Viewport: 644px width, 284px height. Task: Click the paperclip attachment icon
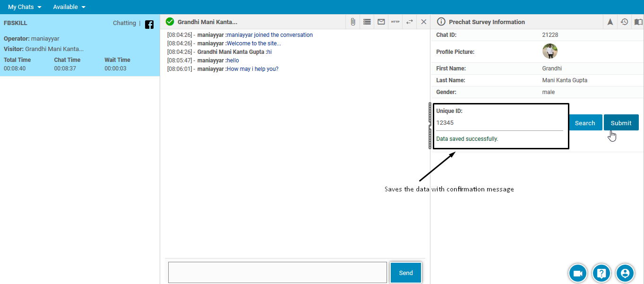pos(352,22)
